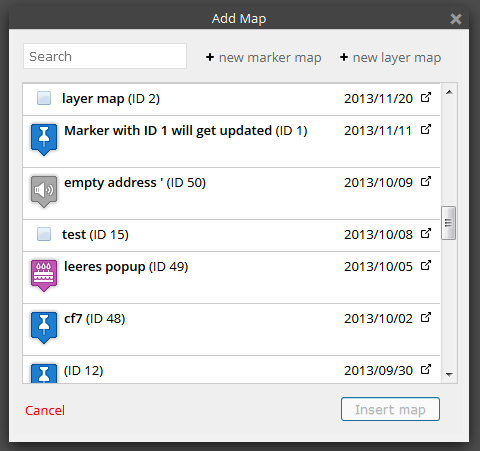
Task: Click blue pin marker icon for cf7
Action: (x=44, y=327)
